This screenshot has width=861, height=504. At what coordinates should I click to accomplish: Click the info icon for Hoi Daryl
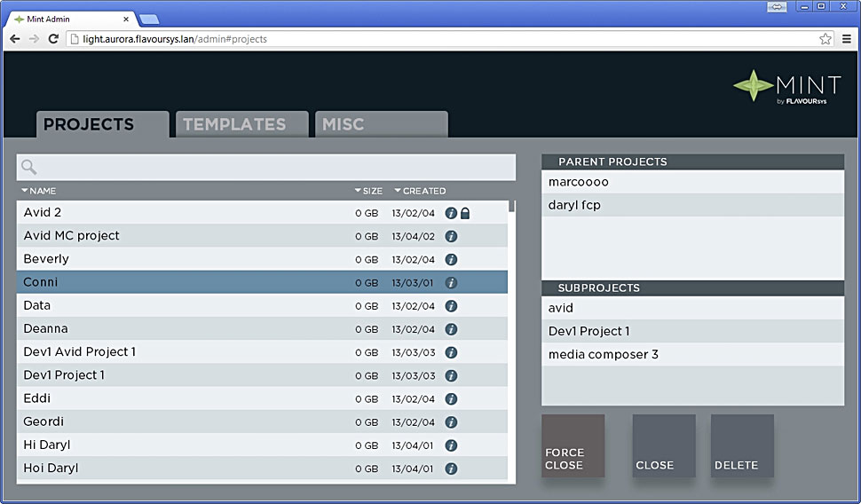click(451, 469)
